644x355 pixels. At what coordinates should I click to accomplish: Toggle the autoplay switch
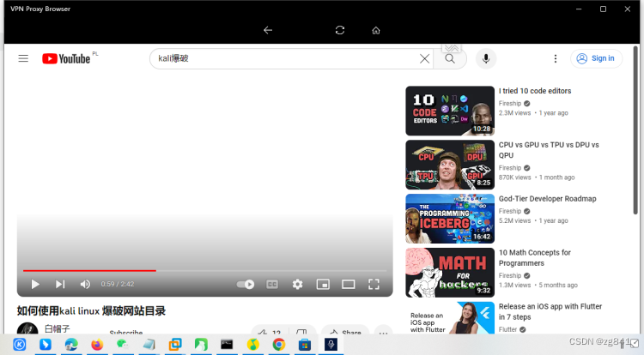point(246,284)
